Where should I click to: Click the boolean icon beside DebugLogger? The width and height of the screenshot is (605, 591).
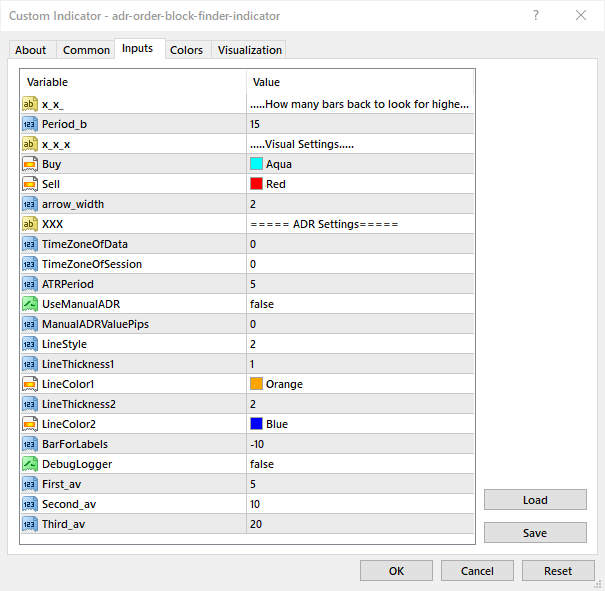point(29,464)
